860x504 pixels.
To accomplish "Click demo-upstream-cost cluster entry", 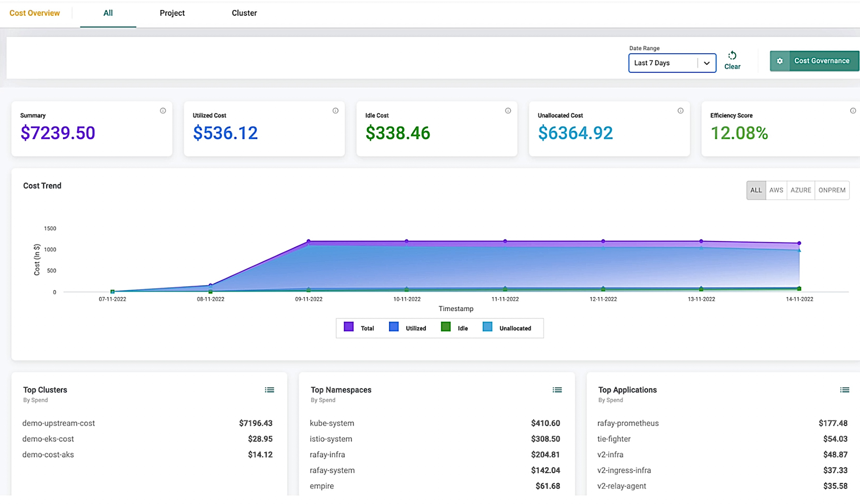I will point(59,423).
